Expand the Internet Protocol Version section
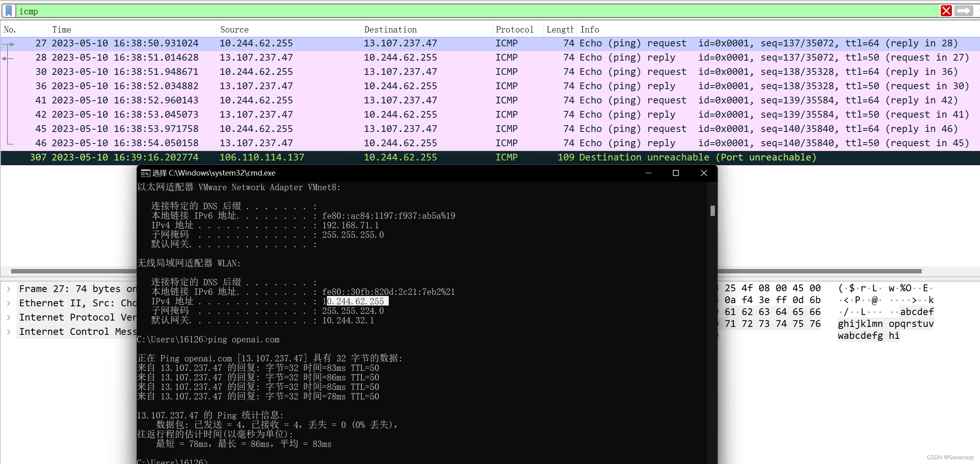This screenshot has width=980, height=464. (9, 317)
